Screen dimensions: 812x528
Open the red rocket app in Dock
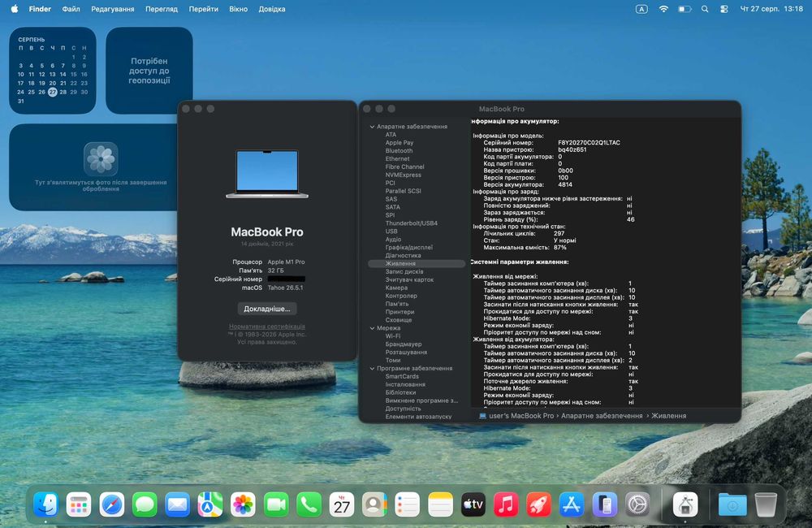coord(538,504)
